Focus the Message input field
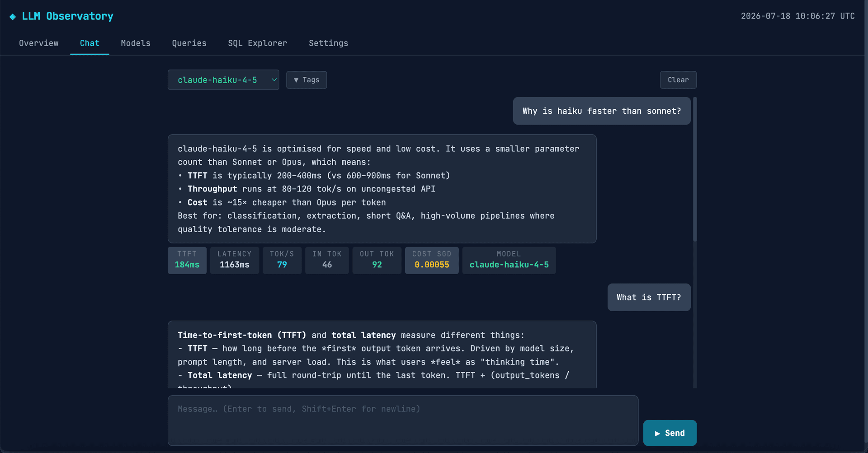The image size is (868, 453). [403, 420]
